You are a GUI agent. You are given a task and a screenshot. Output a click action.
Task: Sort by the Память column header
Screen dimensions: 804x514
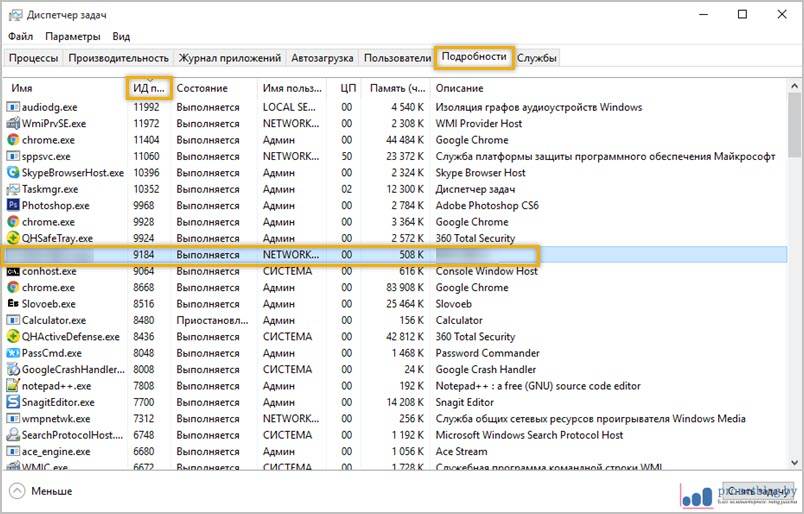397,88
